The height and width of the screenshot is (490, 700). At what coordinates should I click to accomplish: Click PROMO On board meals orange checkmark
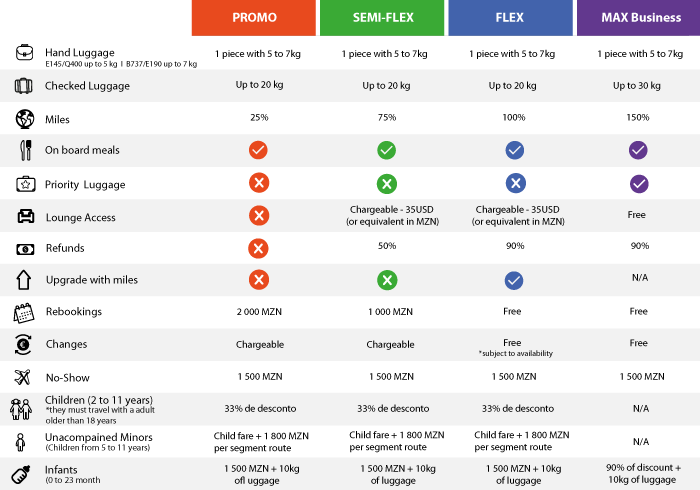258,150
